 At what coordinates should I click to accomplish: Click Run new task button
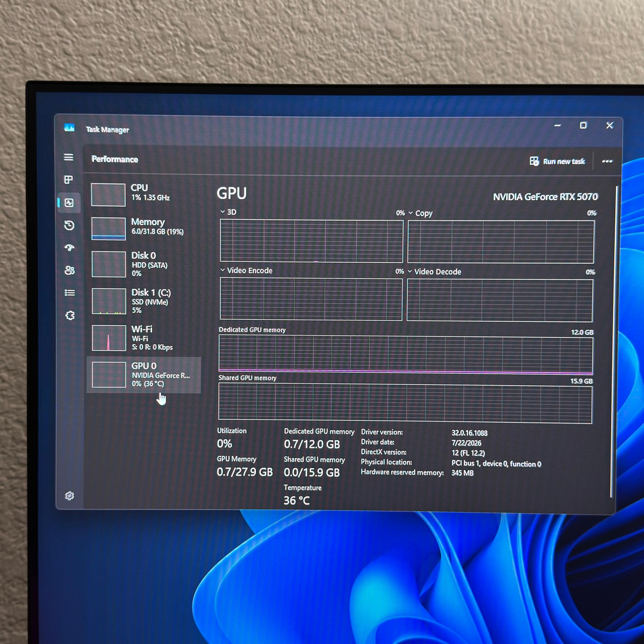coord(557,161)
